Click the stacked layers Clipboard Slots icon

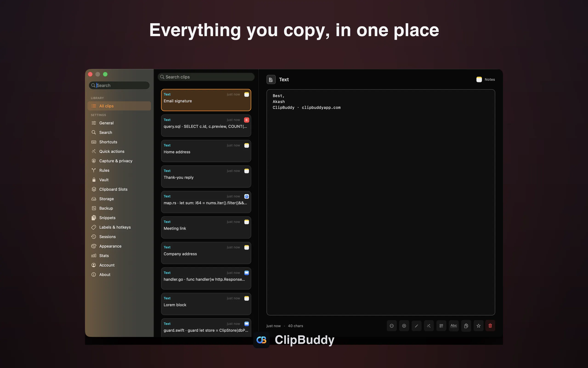pyautogui.click(x=94, y=189)
